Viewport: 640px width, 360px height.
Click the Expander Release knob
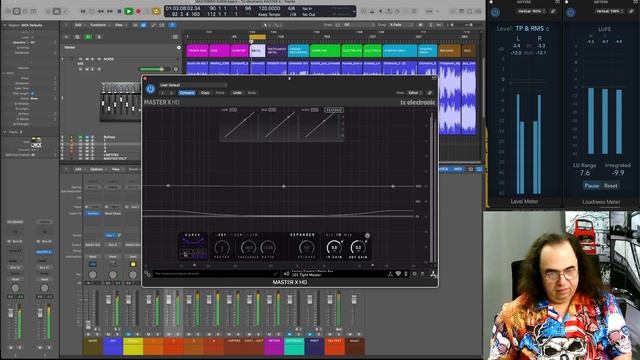[306, 247]
